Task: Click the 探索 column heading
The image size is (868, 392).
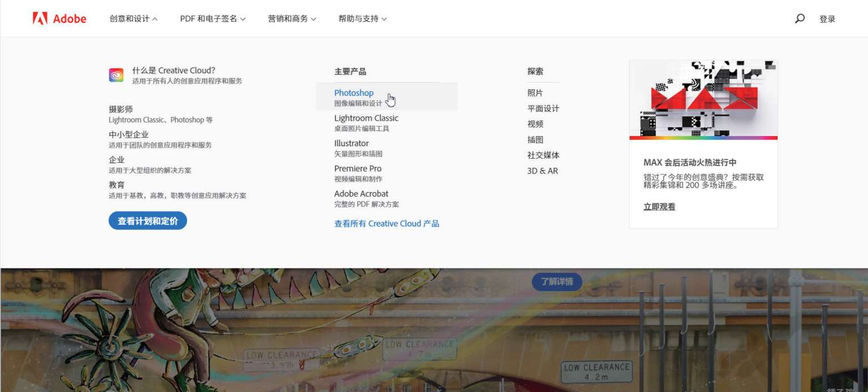Action: point(535,71)
